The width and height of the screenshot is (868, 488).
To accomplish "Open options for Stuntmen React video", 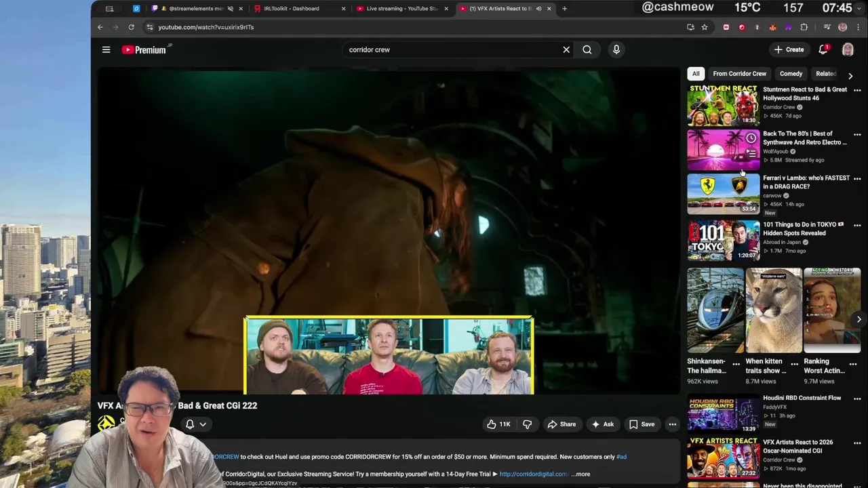I will point(857,91).
